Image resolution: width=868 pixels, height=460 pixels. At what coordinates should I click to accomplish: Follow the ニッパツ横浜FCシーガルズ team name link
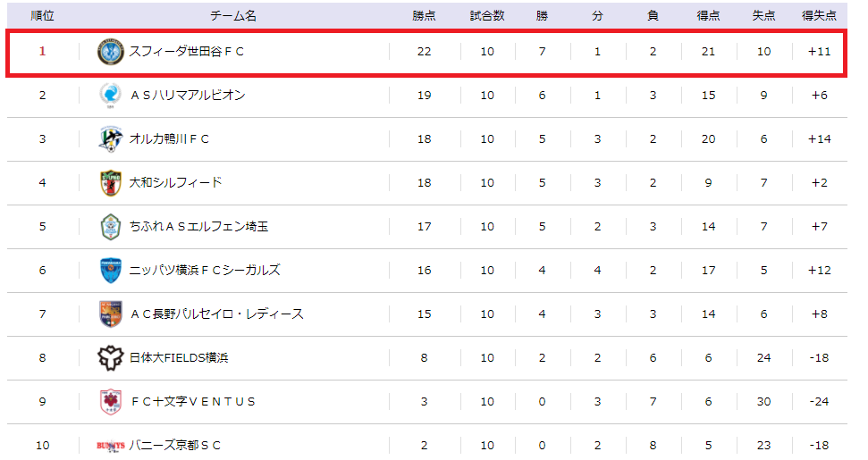(x=205, y=271)
